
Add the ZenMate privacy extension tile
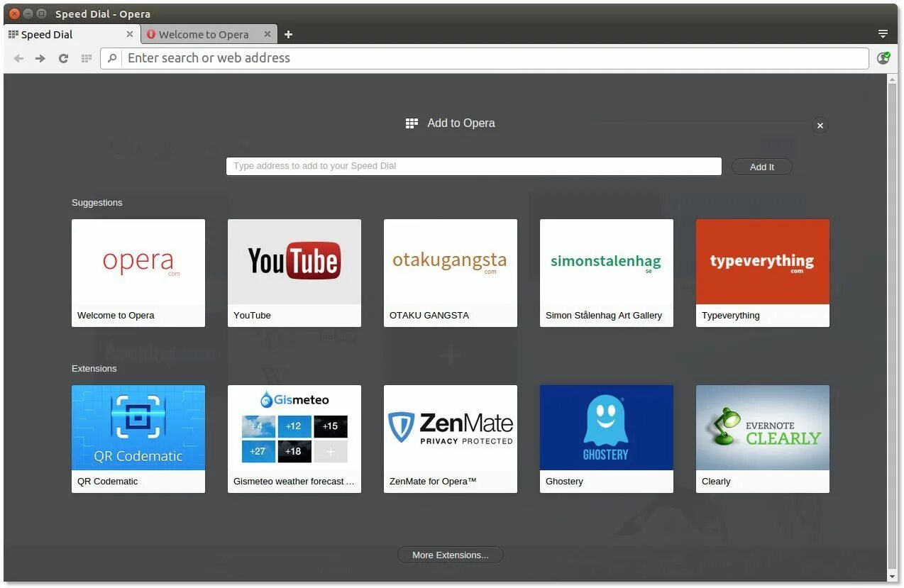(x=451, y=439)
